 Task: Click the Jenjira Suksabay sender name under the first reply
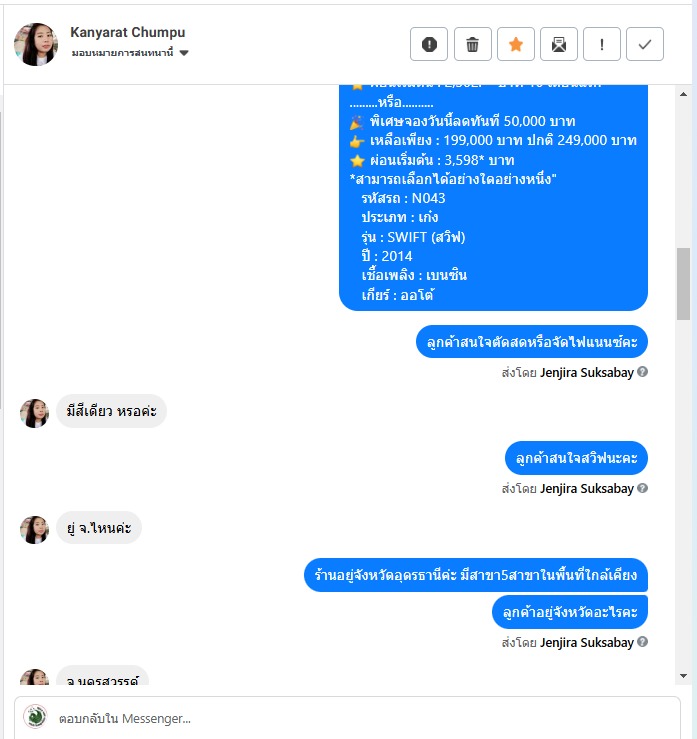tap(587, 373)
